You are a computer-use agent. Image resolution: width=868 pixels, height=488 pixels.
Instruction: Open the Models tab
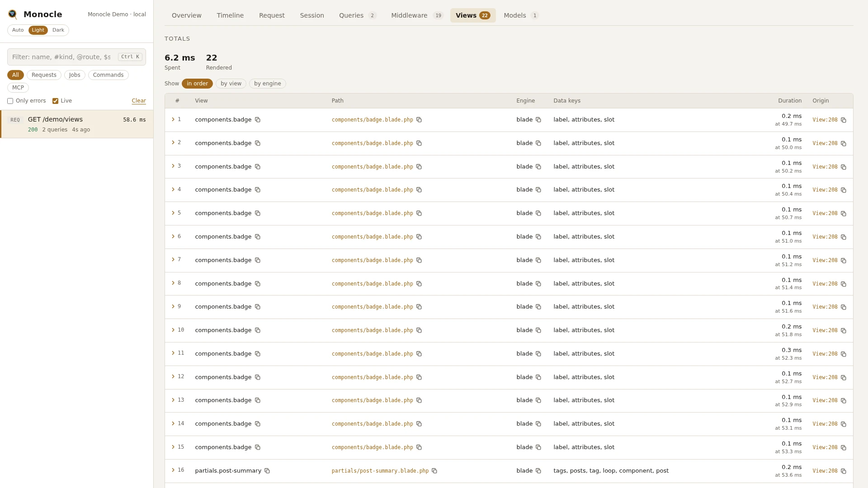tap(521, 15)
